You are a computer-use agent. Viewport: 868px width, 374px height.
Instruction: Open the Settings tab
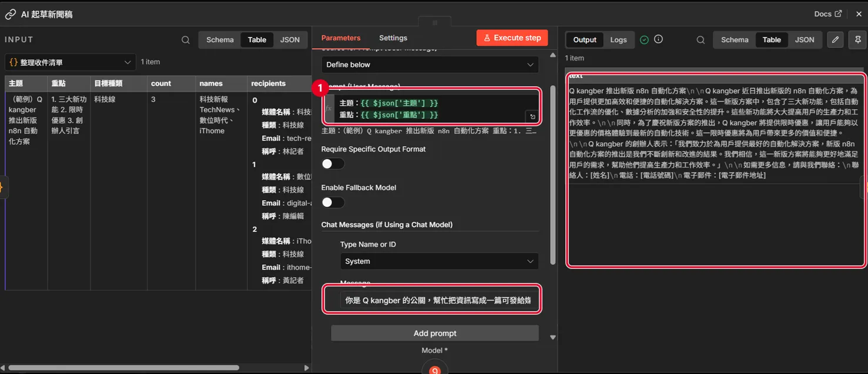point(393,38)
